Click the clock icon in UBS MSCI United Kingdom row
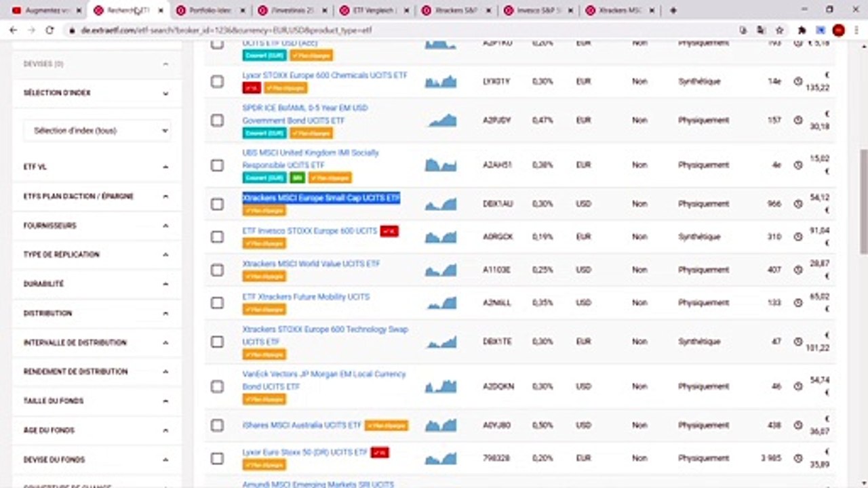The width and height of the screenshot is (868, 488). (798, 165)
